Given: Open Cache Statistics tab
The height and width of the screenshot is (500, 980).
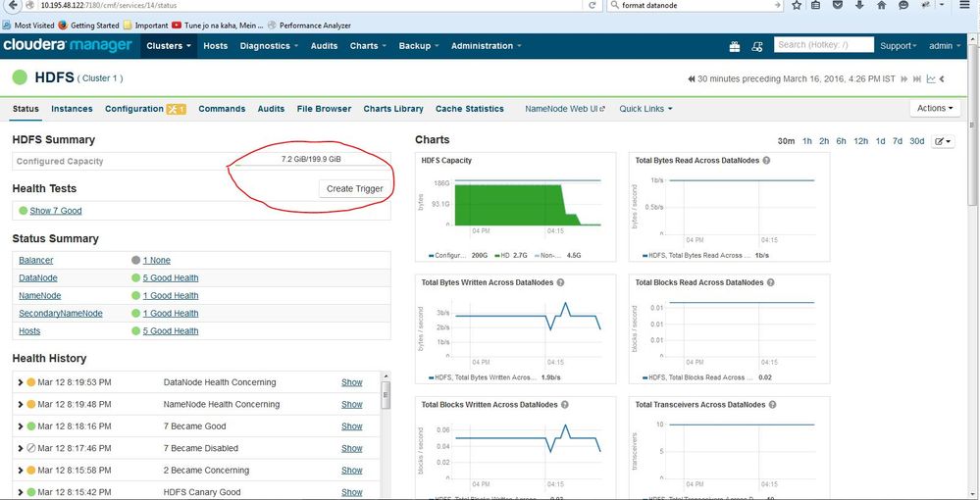Looking at the screenshot, I should pyautogui.click(x=469, y=109).
